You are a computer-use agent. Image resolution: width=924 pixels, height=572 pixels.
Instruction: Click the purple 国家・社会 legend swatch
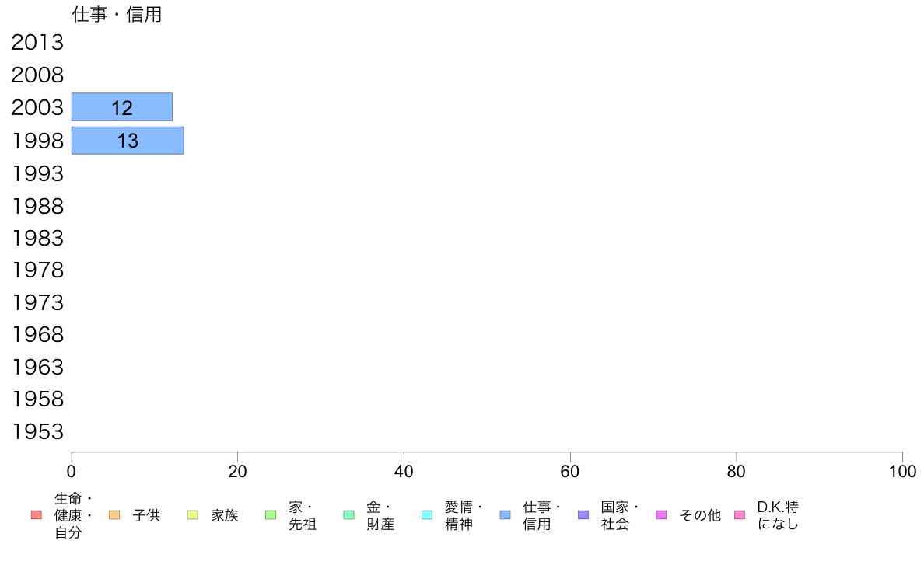pyautogui.click(x=583, y=515)
